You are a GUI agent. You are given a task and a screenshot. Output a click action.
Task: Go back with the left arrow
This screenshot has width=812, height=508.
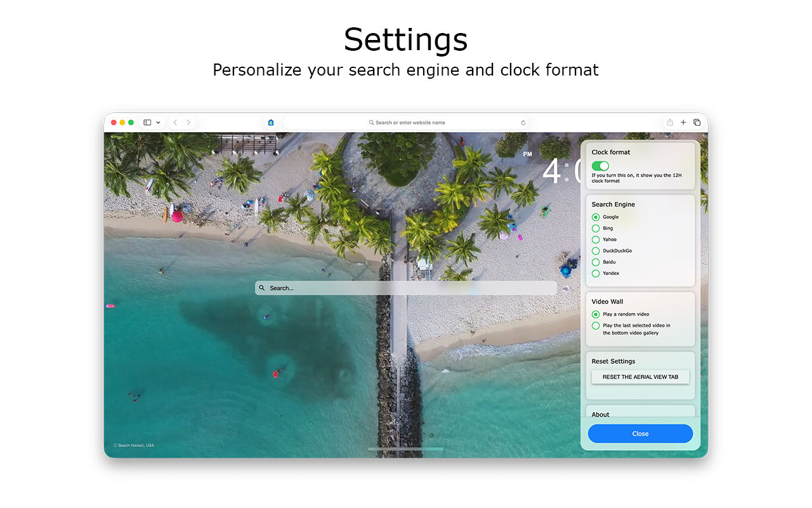[x=175, y=123]
